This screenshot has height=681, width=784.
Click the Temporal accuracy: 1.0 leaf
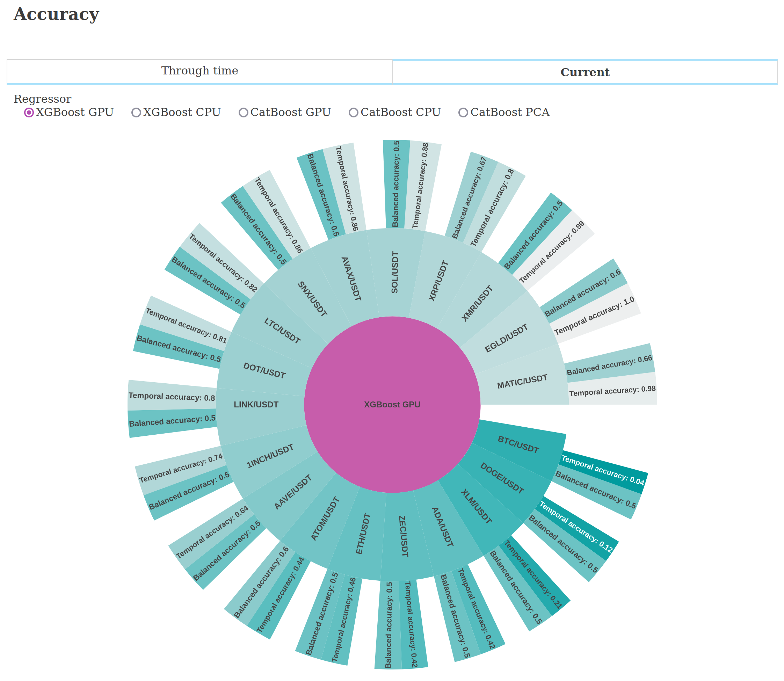click(594, 316)
